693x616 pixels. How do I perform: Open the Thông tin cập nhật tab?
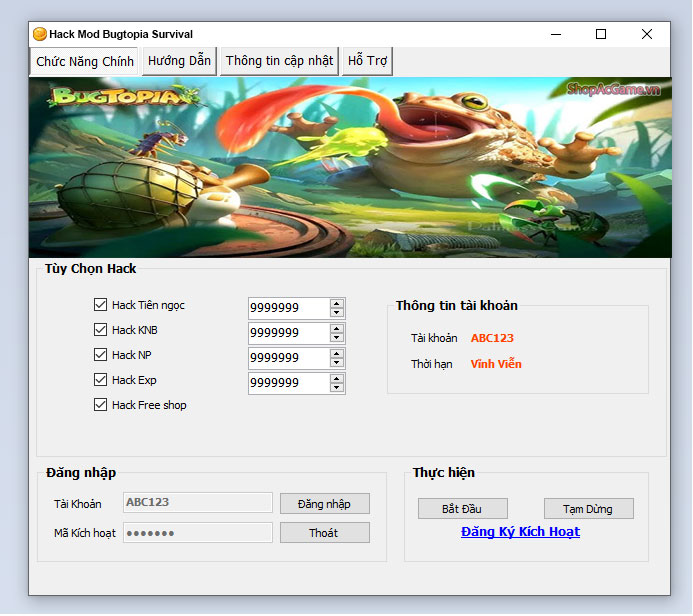[x=279, y=61]
